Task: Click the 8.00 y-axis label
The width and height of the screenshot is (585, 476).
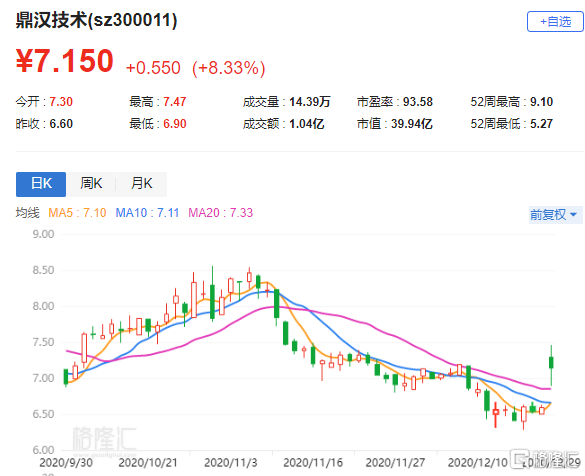Action: click(x=43, y=306)
